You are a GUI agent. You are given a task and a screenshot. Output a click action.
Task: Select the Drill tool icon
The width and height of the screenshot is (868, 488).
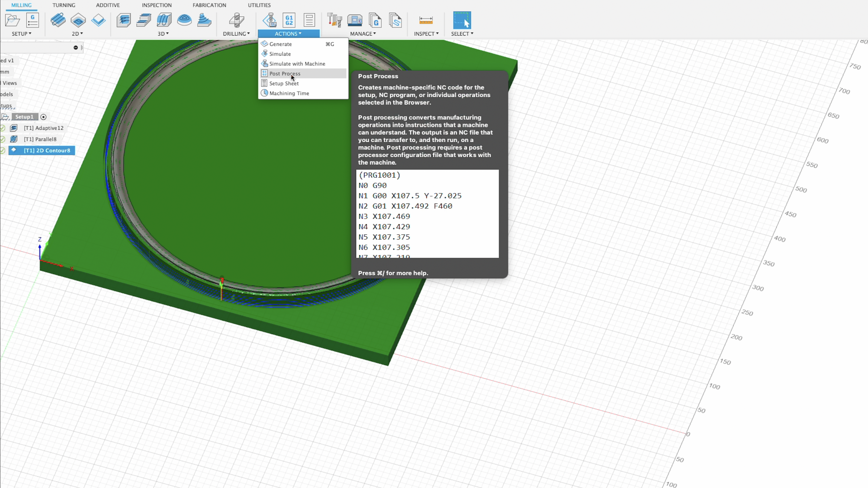click(x=237, y=20)
